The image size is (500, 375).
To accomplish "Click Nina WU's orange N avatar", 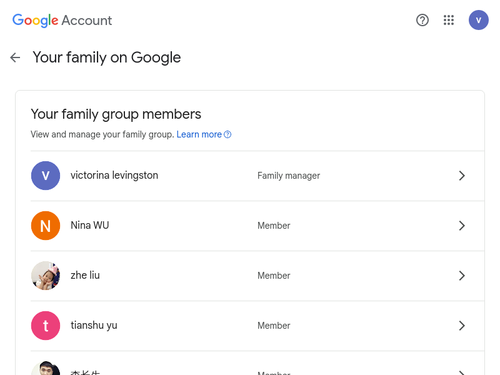I will [46, 226].
